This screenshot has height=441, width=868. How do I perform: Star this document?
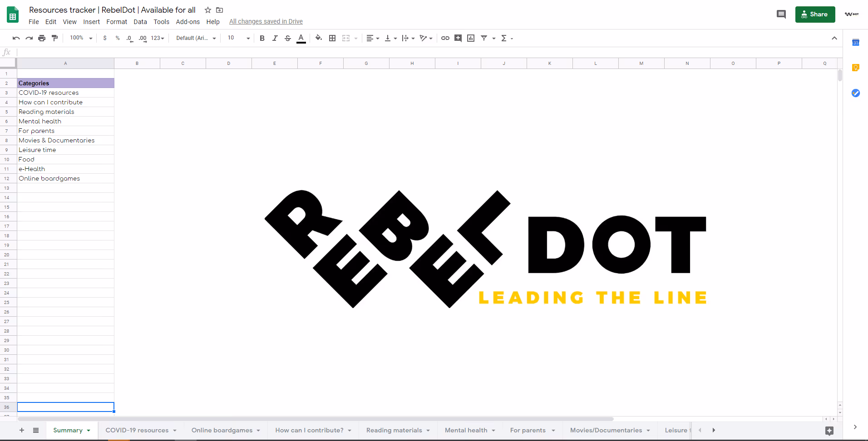point(208,10)
